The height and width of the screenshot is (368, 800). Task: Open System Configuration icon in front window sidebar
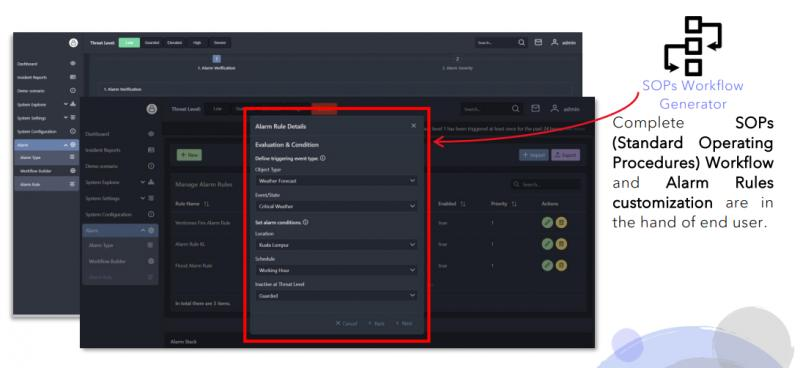pos(151,215)
